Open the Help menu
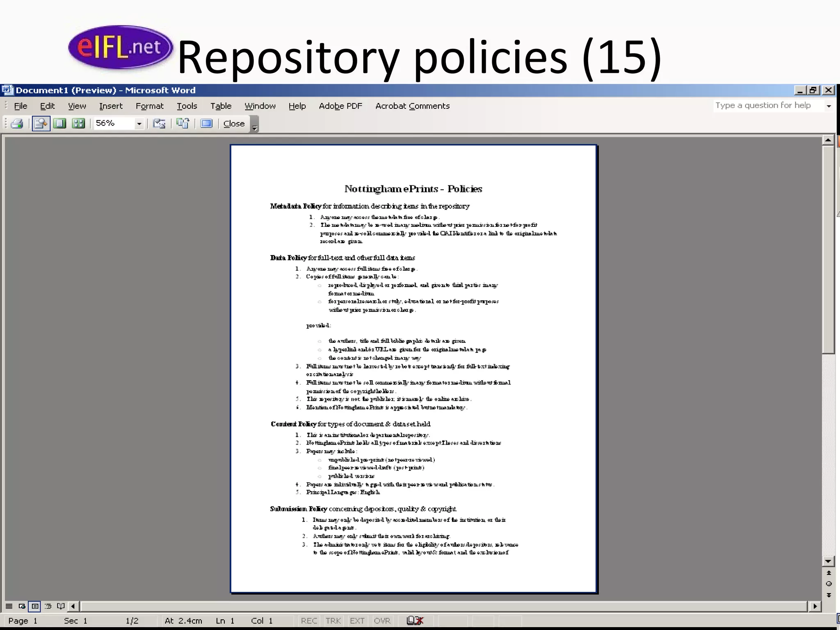The height and width of the screenshot is (630, 840). 297,106
